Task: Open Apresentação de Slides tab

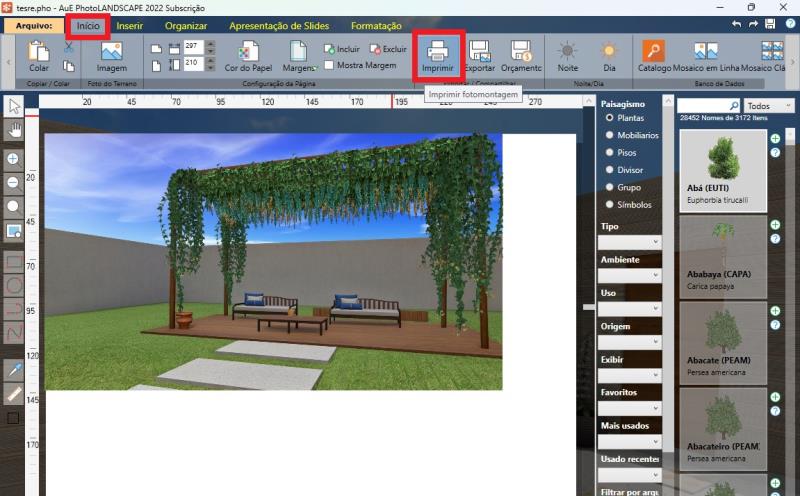Action: click(279, 26)
